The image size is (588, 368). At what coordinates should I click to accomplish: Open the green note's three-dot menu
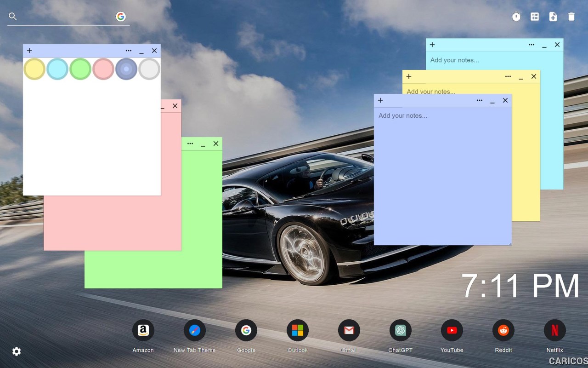pyautogui.click(x=190, y=144)
